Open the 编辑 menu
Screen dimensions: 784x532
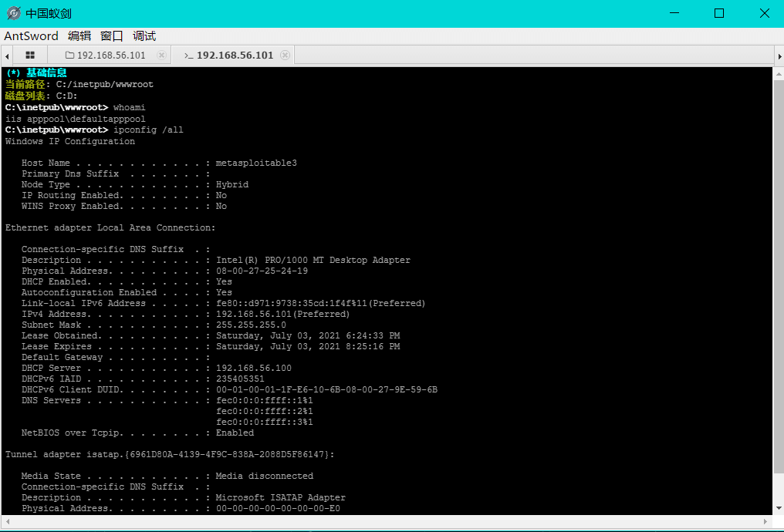point(79,36)
